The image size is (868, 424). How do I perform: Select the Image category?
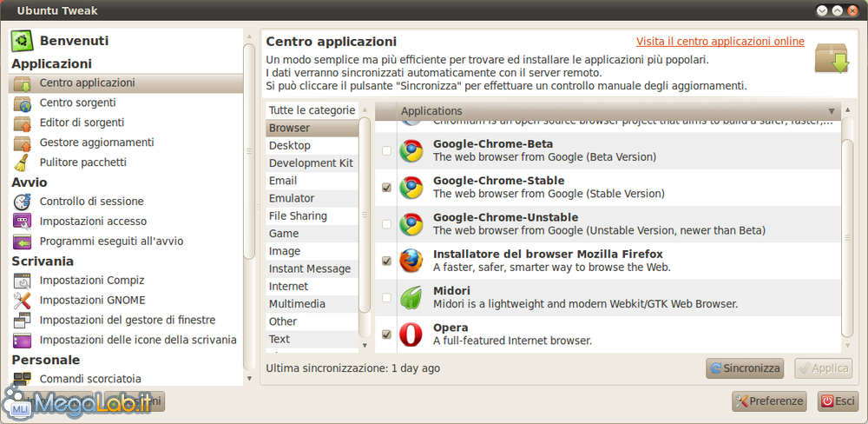[x=312, y=251]
